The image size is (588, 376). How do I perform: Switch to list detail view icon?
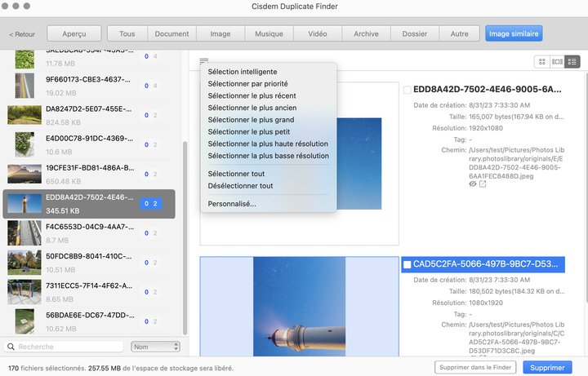pyautogui.click(x=572, y=62)
